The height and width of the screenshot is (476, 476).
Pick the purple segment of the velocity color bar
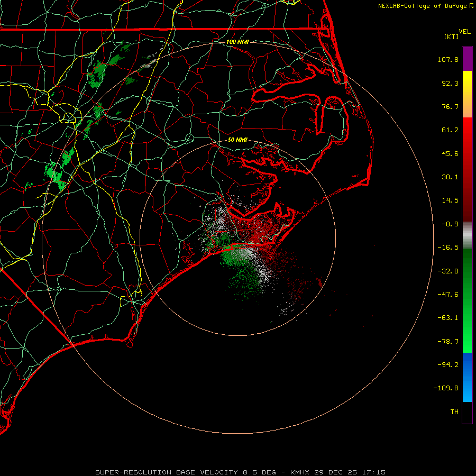[x=467, y=59]
